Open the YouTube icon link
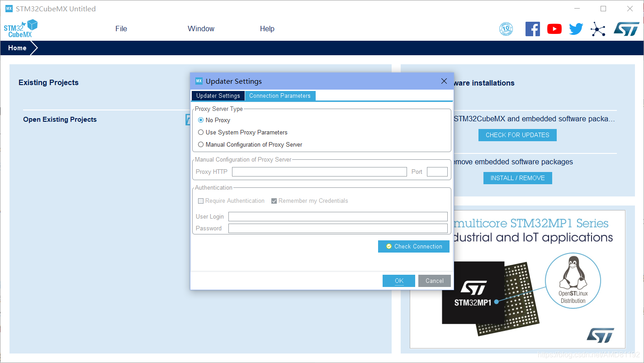This screenshot has width=644, height=363. point(554,29)
